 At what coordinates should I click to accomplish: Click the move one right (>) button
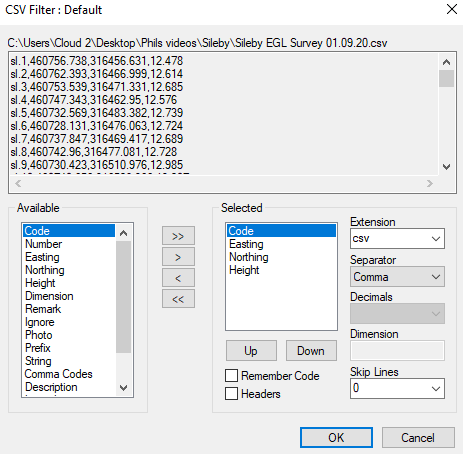click(178, 257)
